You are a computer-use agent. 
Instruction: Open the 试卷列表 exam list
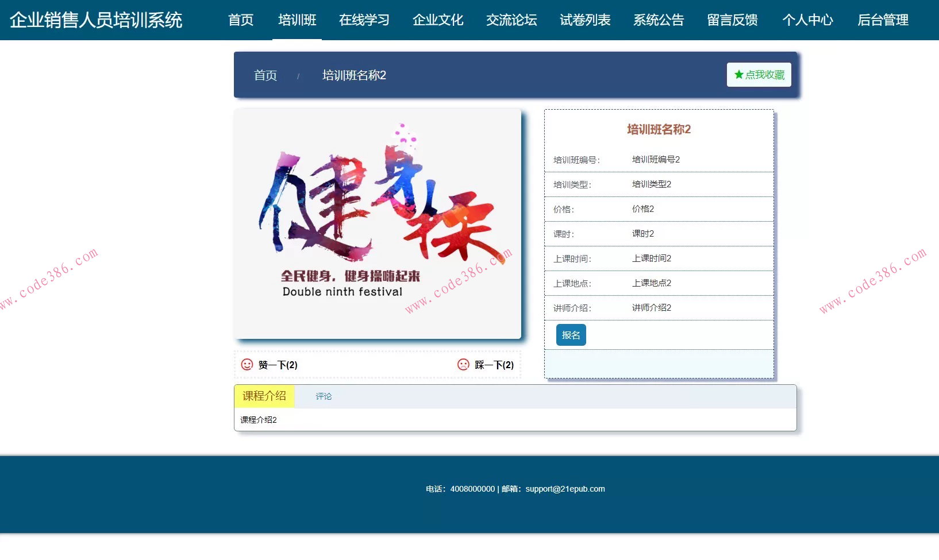tap(584, 20)
